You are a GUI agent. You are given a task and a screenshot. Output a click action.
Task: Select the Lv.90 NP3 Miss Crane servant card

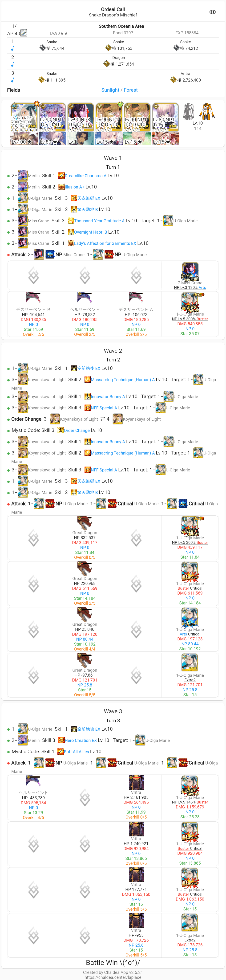point(81,118)
